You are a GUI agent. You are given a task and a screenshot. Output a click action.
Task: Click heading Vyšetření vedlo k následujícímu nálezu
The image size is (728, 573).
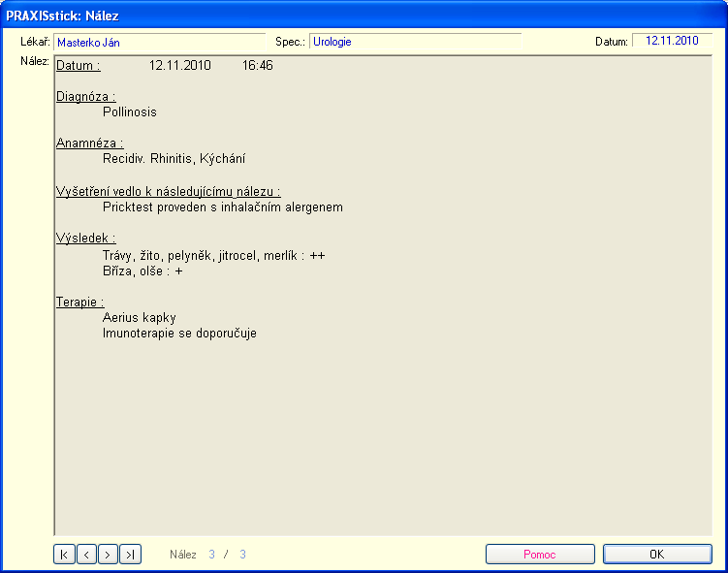coord(169,191)
